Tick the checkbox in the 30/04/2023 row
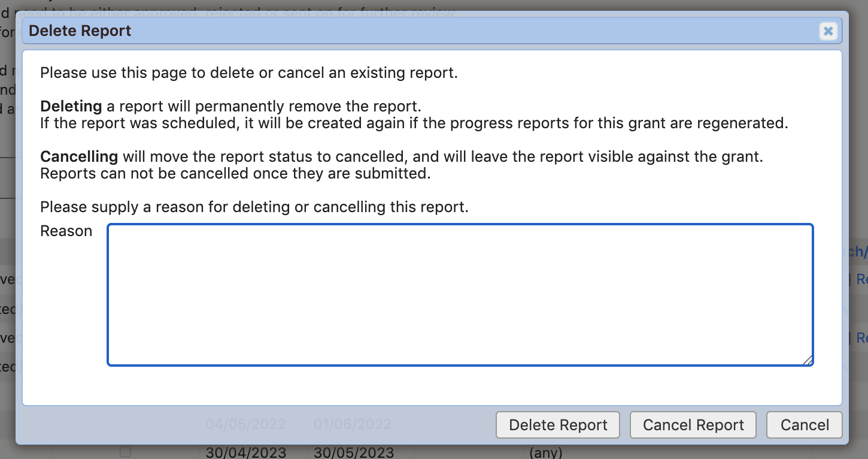 [x=125, y=451]
